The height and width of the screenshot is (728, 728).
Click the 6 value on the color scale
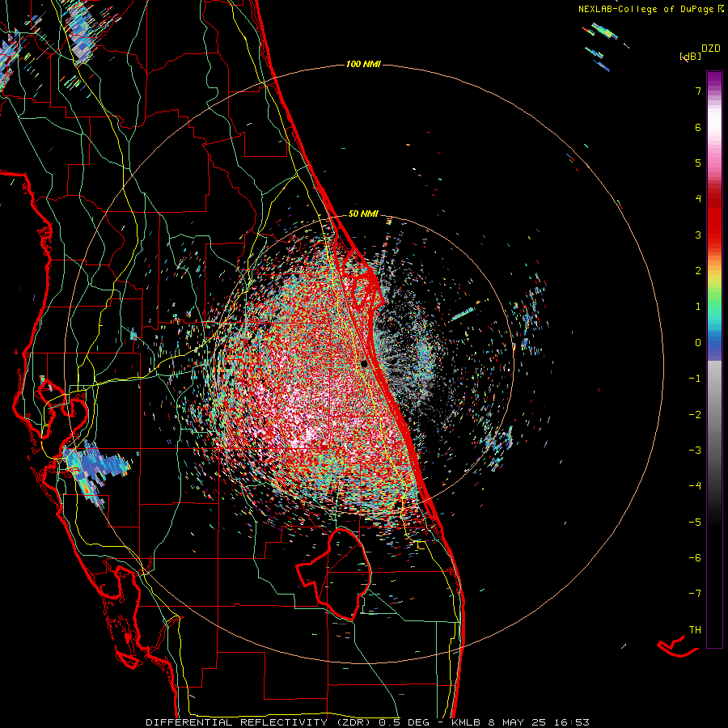(x=698, y=127)
